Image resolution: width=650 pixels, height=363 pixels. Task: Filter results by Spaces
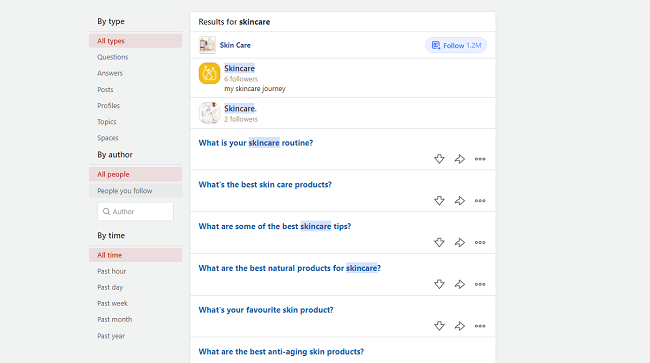pyautogui.click(x=108, y=138)
